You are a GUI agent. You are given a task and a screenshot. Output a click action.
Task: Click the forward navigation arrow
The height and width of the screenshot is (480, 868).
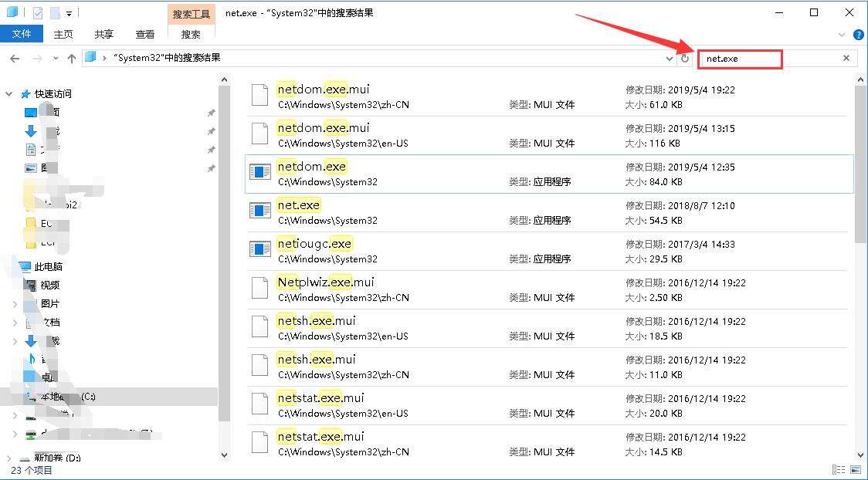coord(37,58)
